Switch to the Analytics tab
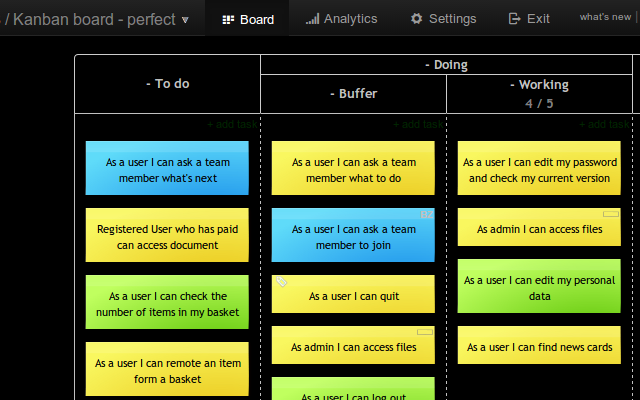The image size is (640, 400). 342,19
